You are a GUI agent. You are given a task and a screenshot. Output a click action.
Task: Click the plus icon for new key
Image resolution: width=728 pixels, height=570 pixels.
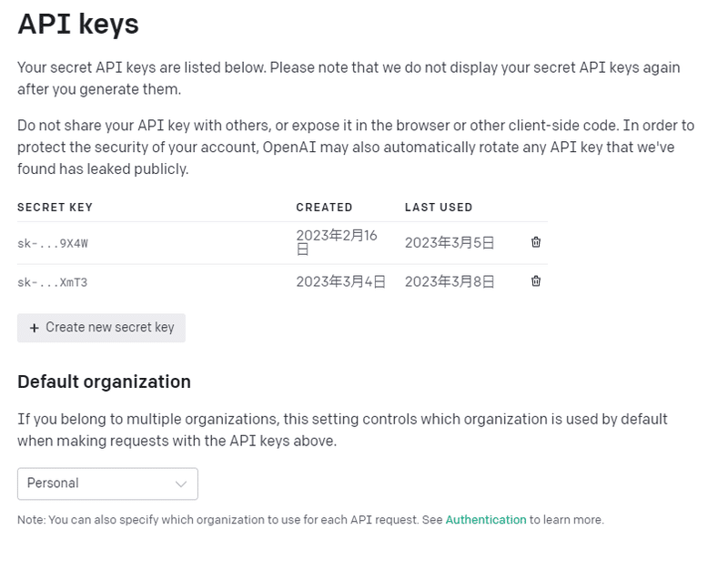[35, 328]
